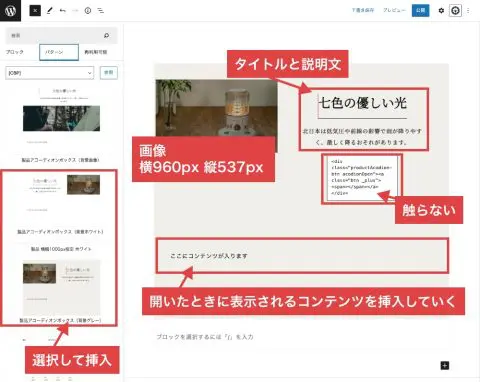Close the block inserter panel
480x382 pixels.
[x=35, y=11]
